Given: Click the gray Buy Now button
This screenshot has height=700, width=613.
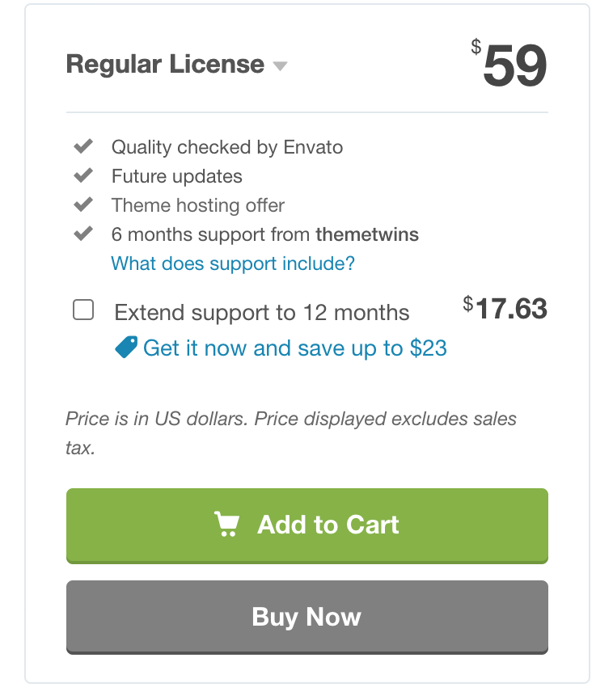Looking at the screenshot, I should pos(306,617).
